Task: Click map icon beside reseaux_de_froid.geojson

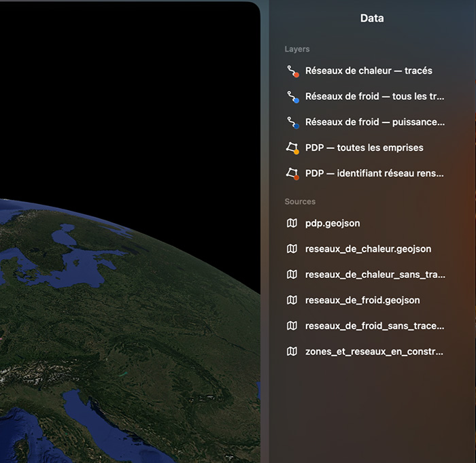Action: (292, 301)
